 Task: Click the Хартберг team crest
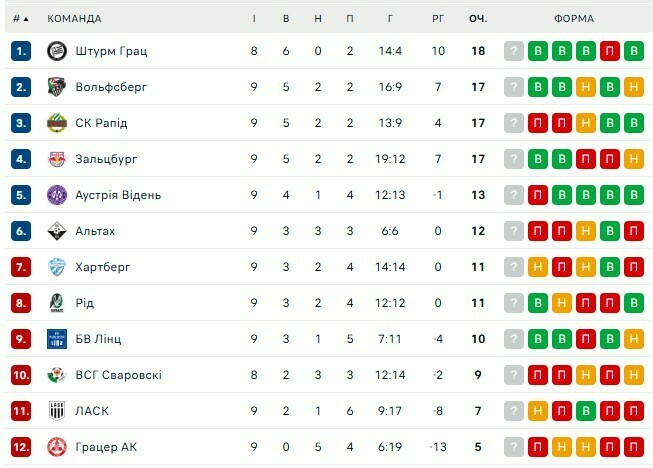(x=56, y=267)
